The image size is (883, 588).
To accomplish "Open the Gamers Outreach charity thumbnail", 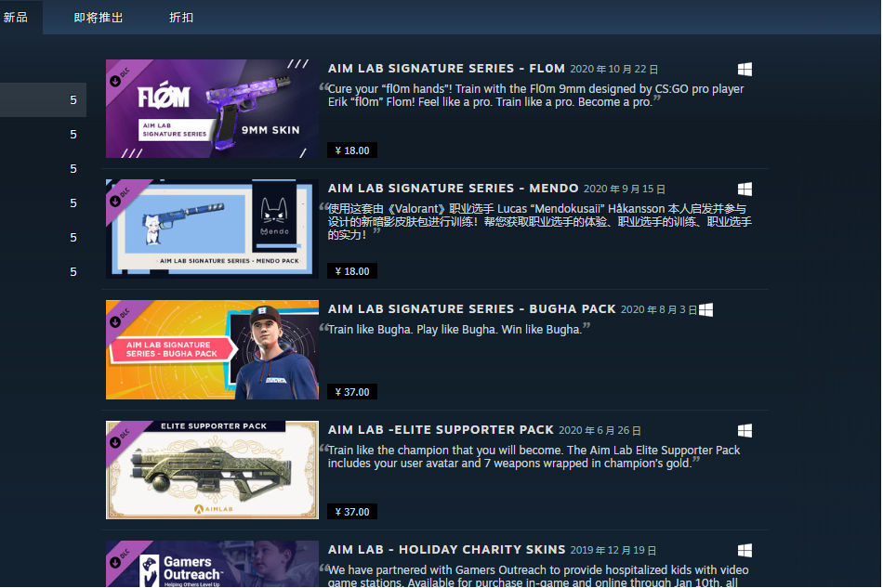I will (x=212, y=564).
